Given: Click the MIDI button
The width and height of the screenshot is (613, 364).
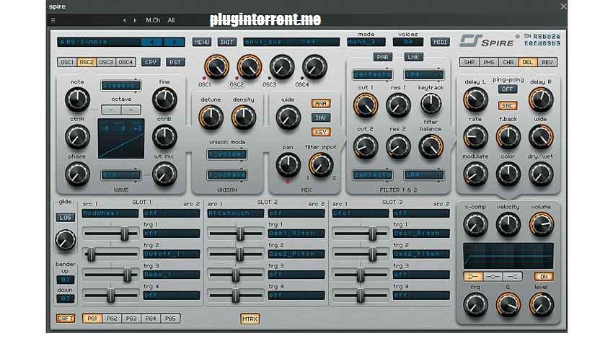Looking at the screenshot, I should tap(440, 42).
